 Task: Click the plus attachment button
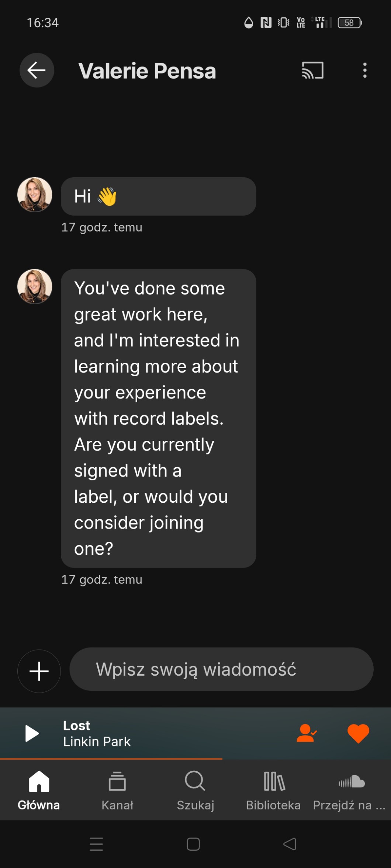39,671
